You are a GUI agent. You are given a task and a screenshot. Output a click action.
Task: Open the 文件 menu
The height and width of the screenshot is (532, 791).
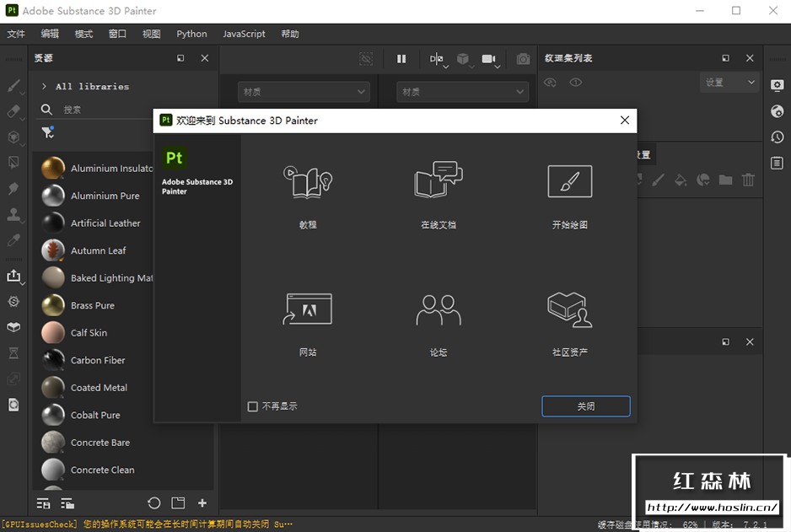(16, 34)
